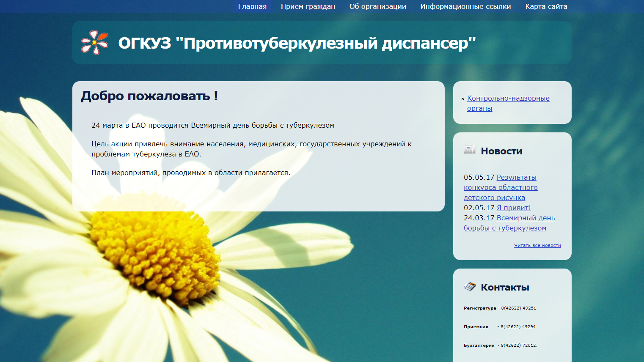Open Всемирный день борьбы с туберкулезом news link
644x362 pixels.
[x=526, y=218]
